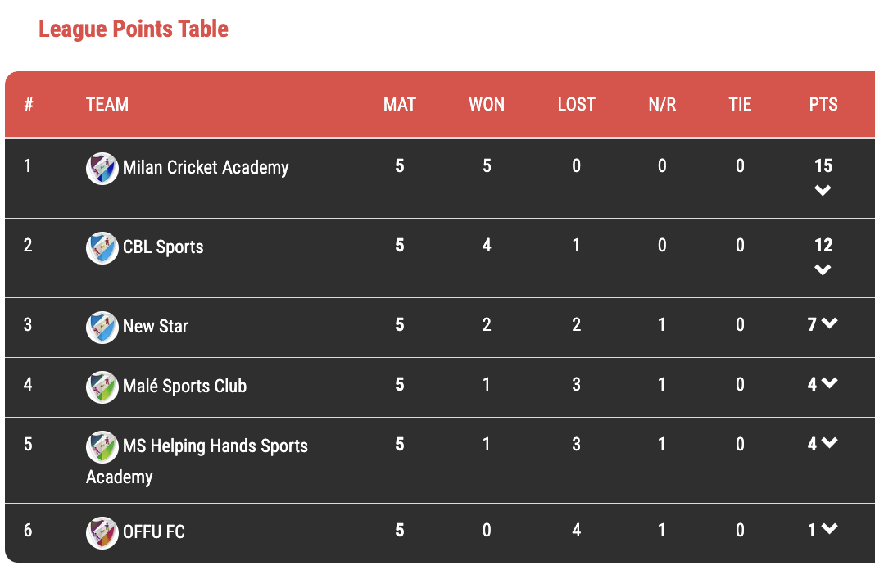
Task: Click the New Star team logo
Action: tap(102, 328)
